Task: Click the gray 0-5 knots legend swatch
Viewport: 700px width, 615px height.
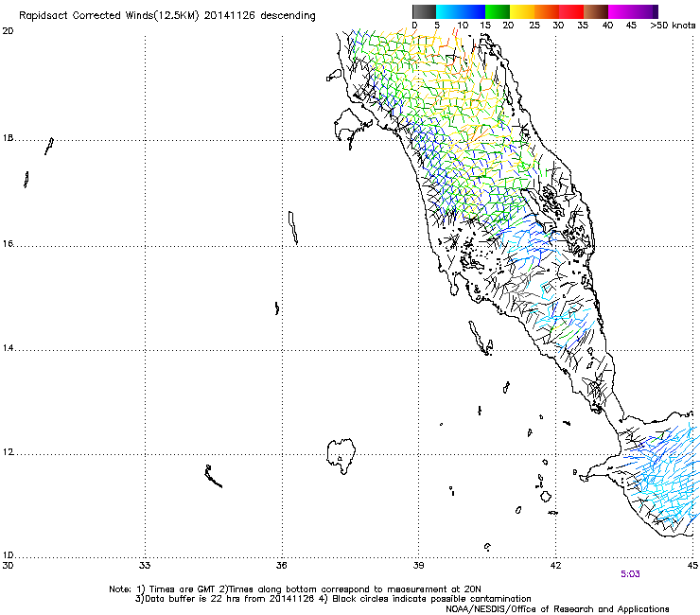Action: [424, 11]
